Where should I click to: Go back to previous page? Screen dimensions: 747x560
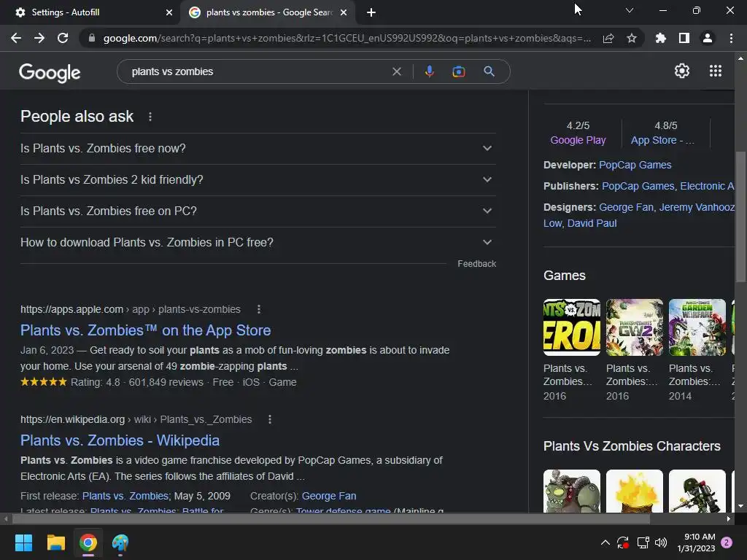[x=16, y=38]
